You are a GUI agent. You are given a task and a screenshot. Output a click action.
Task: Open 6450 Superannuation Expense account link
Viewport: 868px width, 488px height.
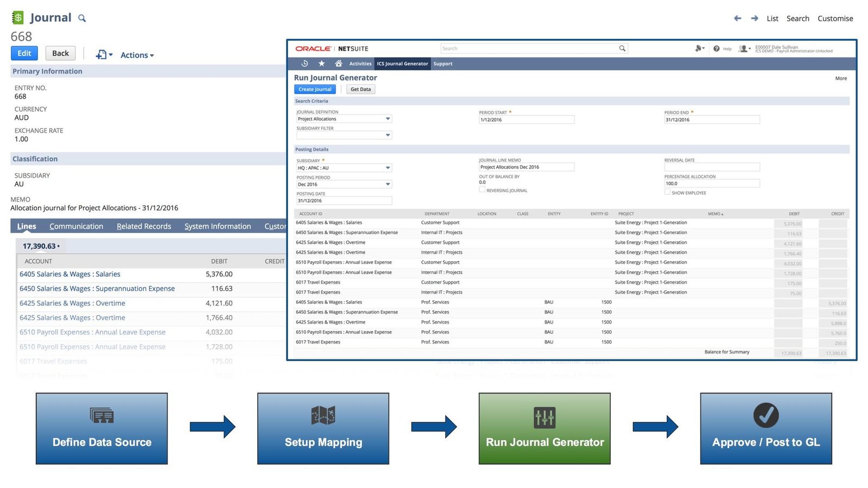click(x=97, y=289)
